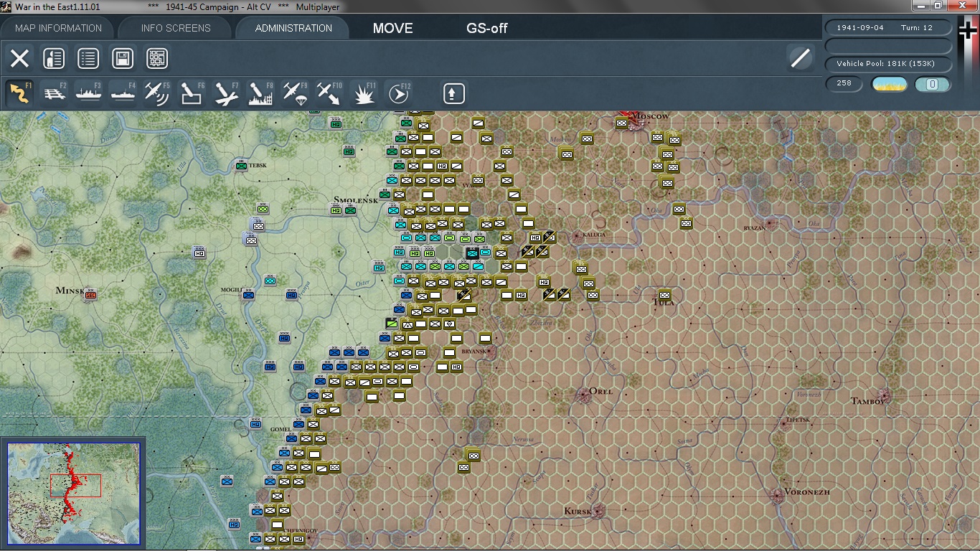Viewport: 980px width, 551px height.
Task: Open the INFO SCREENS tab
Action: [176, 28]
